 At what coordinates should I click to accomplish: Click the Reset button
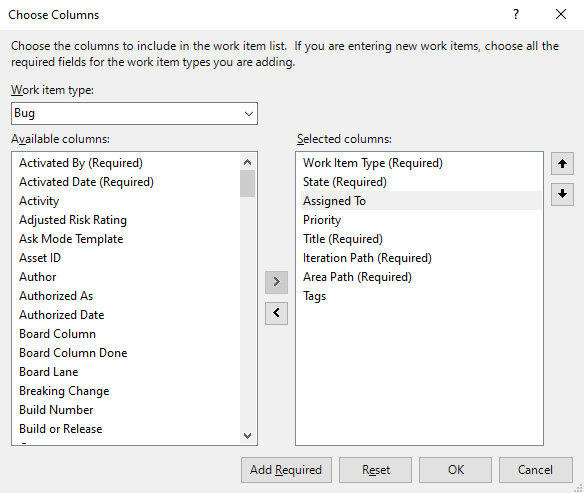coord(375,470)
